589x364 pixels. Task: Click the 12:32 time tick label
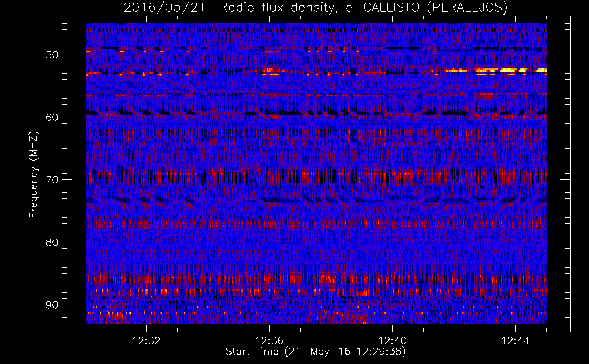pos(146,341)
